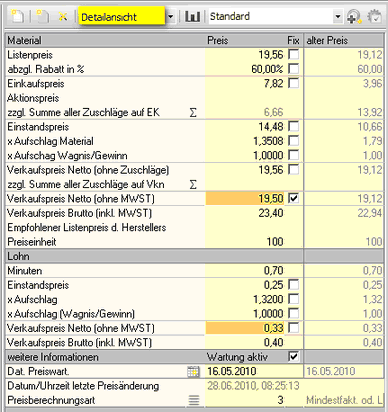Click the magnifier with plus icon
Screen dimensions: 388x412
pos(354,16)
